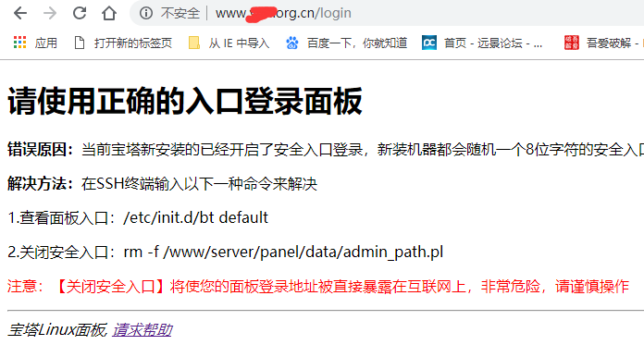The height and width of the screenshot is (345, 644).
Task: Open the 吾爱破解 bookmark
Action: click(603, 43)
